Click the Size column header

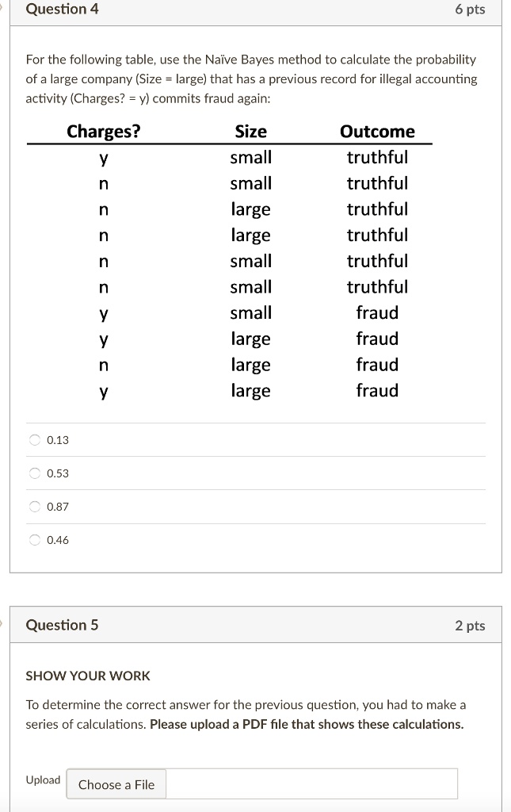tap(251, 131)
